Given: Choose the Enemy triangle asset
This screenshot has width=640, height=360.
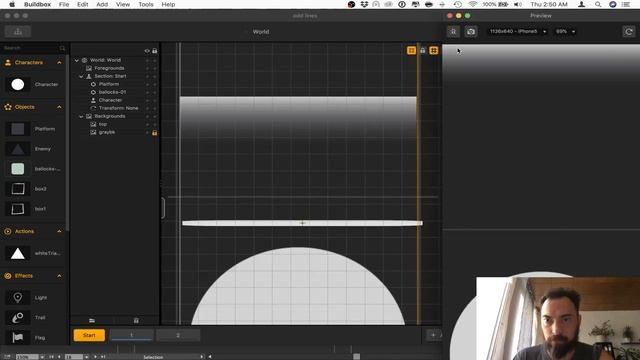Looking at the screenshot, I should point(18,149).
